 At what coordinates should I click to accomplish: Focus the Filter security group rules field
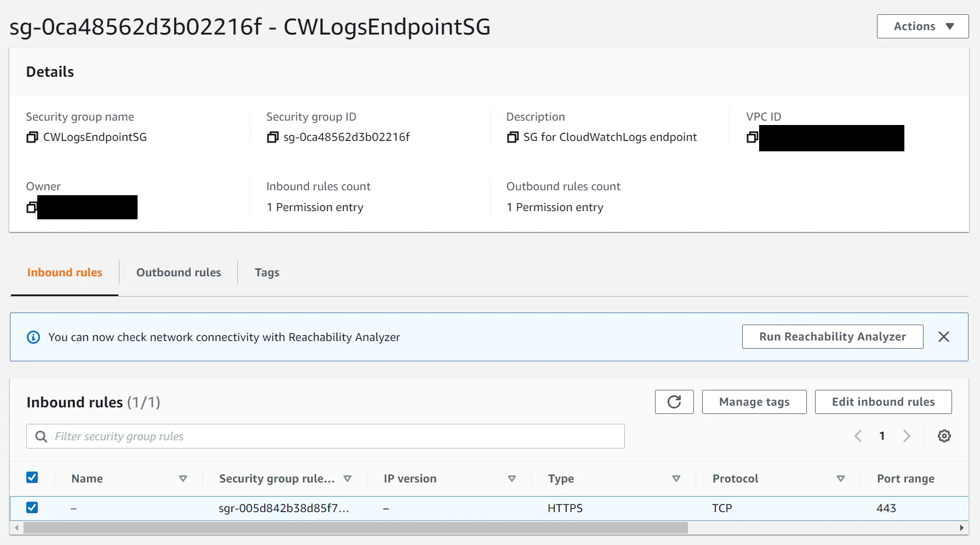coord(326,436)
